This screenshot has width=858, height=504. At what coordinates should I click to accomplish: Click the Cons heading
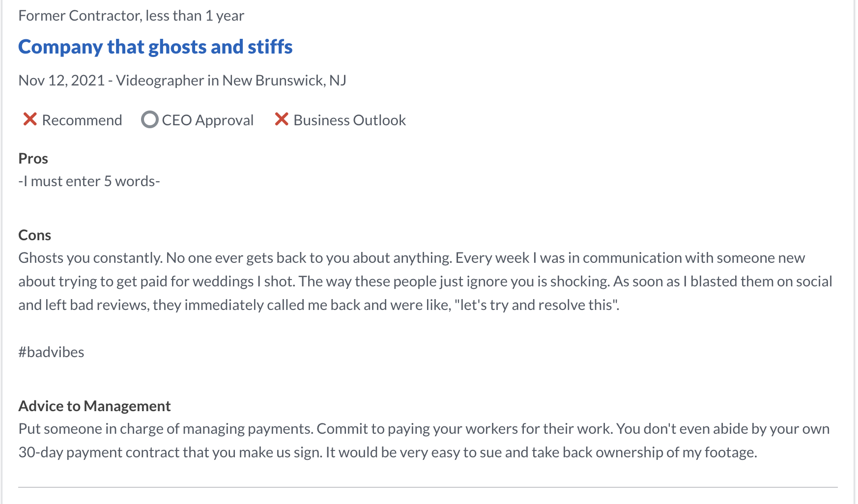tap(34, 235)
